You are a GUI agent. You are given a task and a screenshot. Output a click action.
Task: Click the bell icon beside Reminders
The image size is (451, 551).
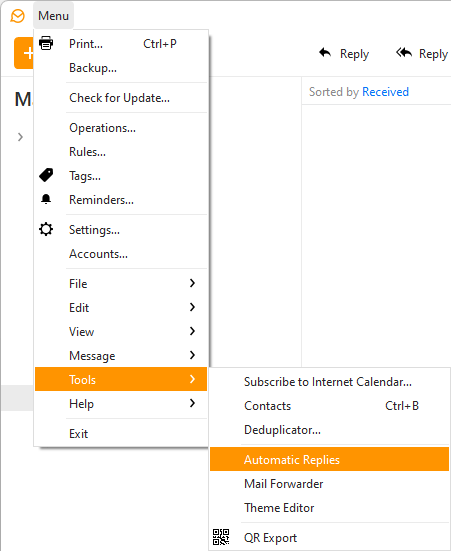click(46, 199)
